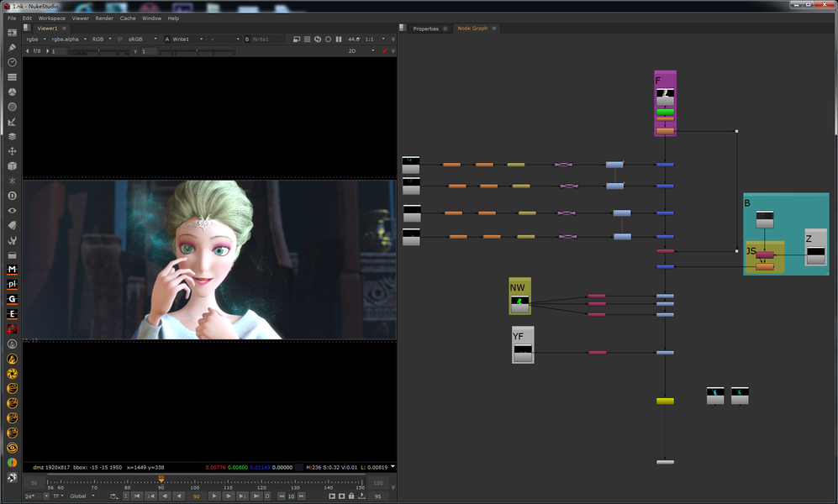The height and width of the screenshot is (504, 838).
Task: Toggle the f/8 gain reset label
Action: tap(37, 51)
